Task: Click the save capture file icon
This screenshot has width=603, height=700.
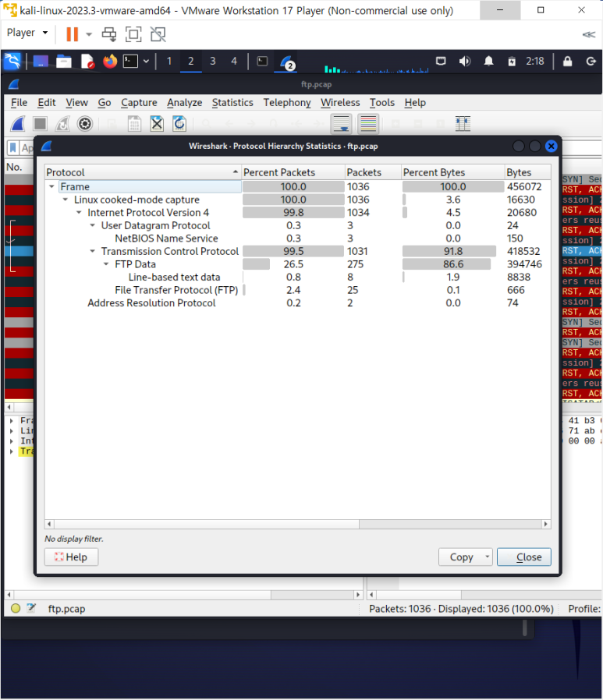Action: click(134, 124)
